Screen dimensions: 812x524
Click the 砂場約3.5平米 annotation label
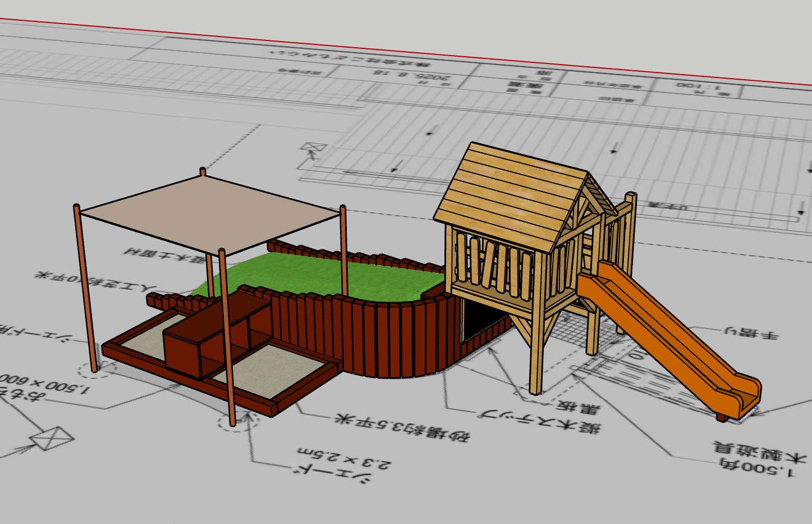pyautogui.click(x=402, y=427)
